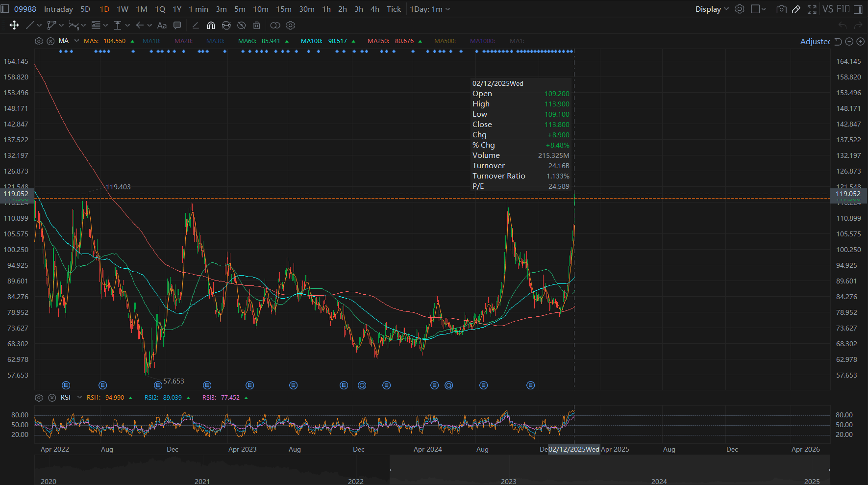Select the crosshair move cursor tool
Image resolution: width=868 pixels, height=485 pixels.
14,25
